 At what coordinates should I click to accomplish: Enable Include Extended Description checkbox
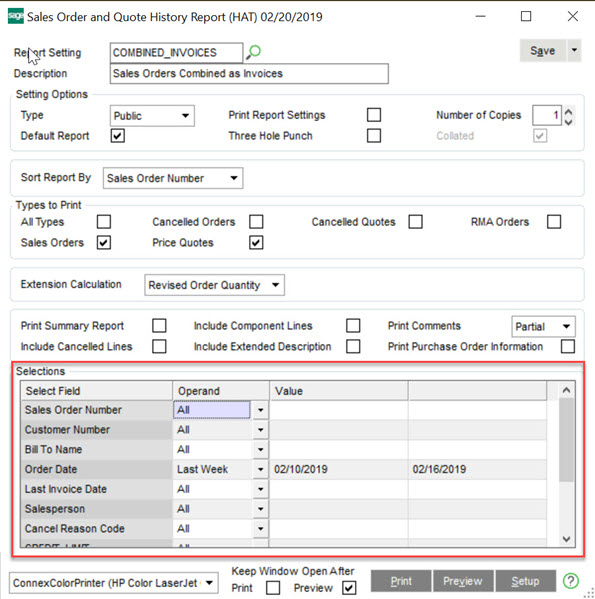coord(353,346)
